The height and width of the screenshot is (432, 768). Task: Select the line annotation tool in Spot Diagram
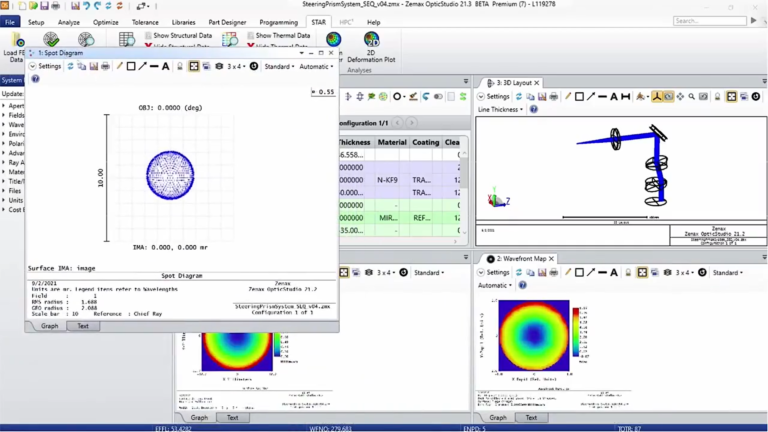(154, 66)
